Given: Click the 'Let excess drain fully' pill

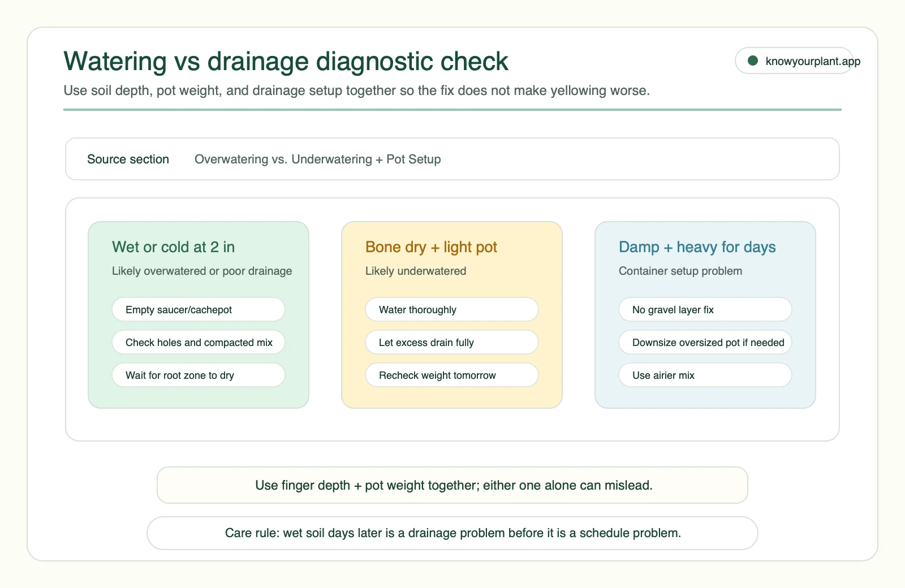Looking at the screenshot, I should (x=452, y=342).
